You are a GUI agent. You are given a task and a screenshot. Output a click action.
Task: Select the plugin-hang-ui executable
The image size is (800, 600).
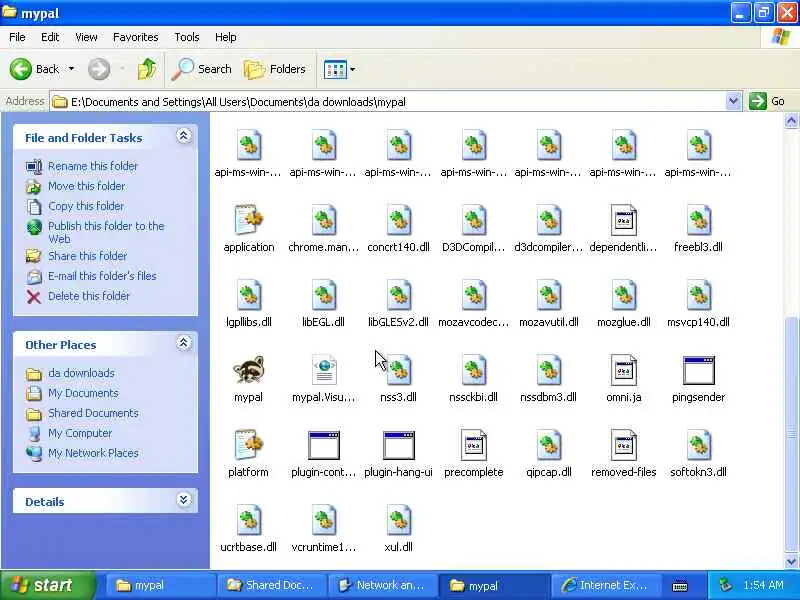(398, 445)
